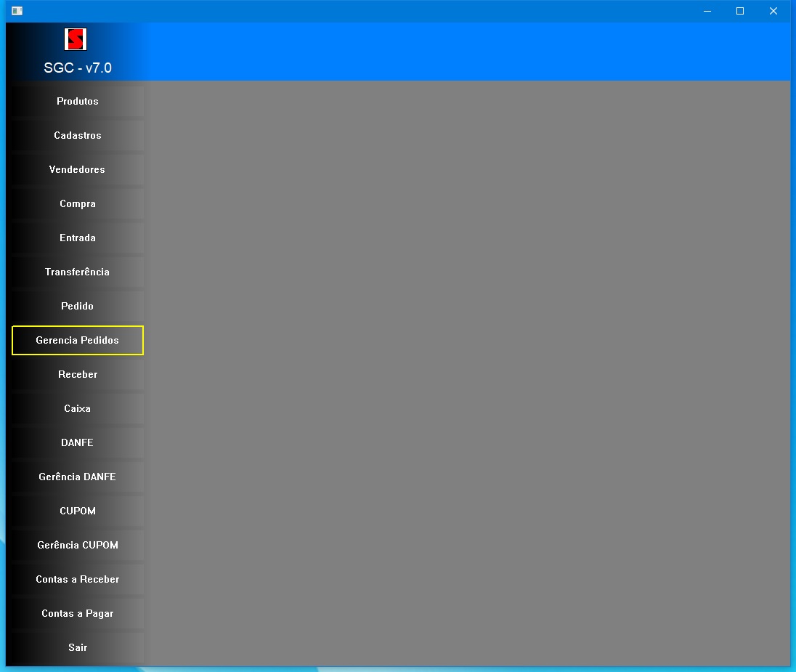Open the Pedido screen
Viewport: 796px width, 672px height.
78,306
